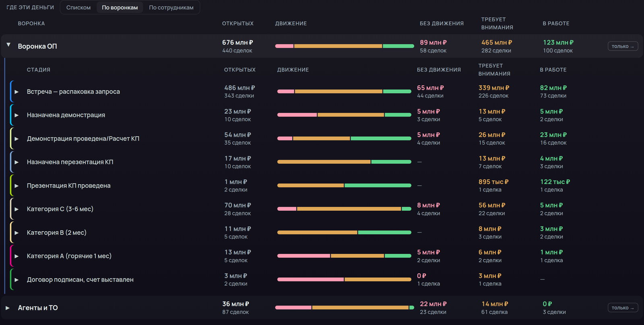Screen dimensions: 644x325
Task: Switch to the «Списком» tab
Action: [78, 8]
